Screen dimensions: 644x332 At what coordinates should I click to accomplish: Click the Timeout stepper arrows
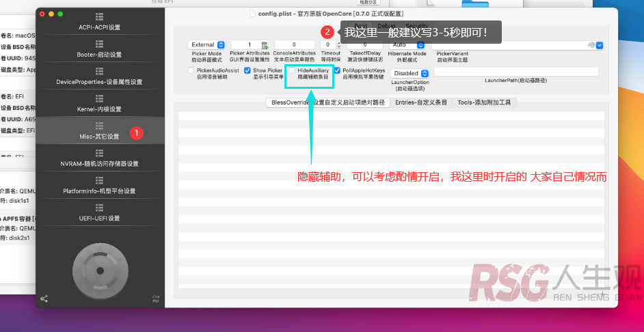[x=339, y=44]
